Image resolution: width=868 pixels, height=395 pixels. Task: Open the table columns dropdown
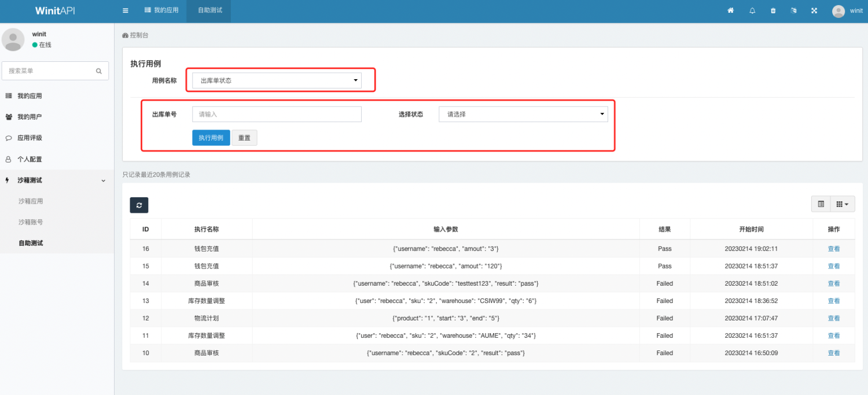(843, 204)
